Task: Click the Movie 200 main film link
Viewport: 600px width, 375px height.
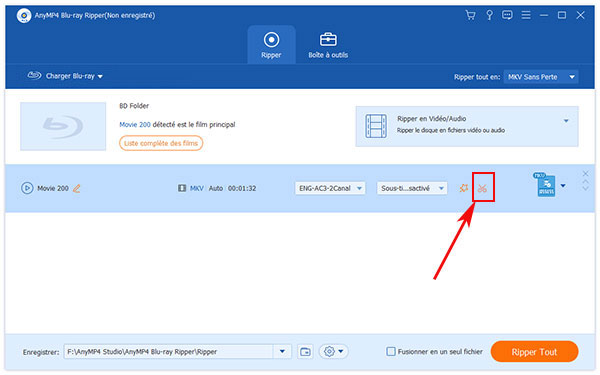Action: (x=135, y=125)
